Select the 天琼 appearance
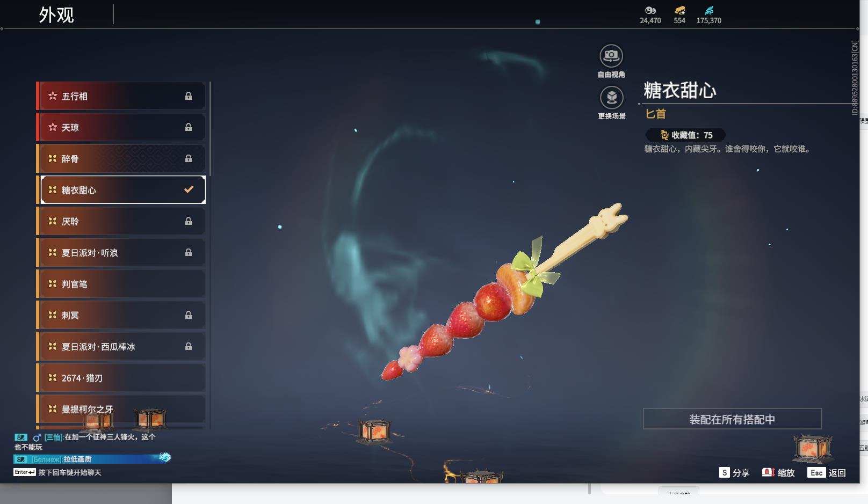This screenshot has width=868, height=504. click(121, 127)
